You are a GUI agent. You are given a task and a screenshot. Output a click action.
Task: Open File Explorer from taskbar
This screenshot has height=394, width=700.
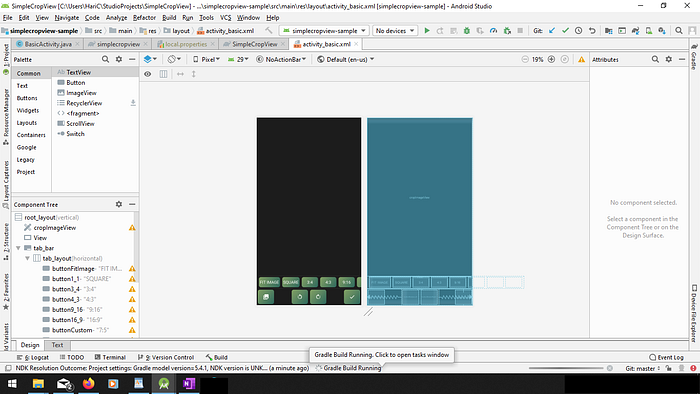[38, 383]
